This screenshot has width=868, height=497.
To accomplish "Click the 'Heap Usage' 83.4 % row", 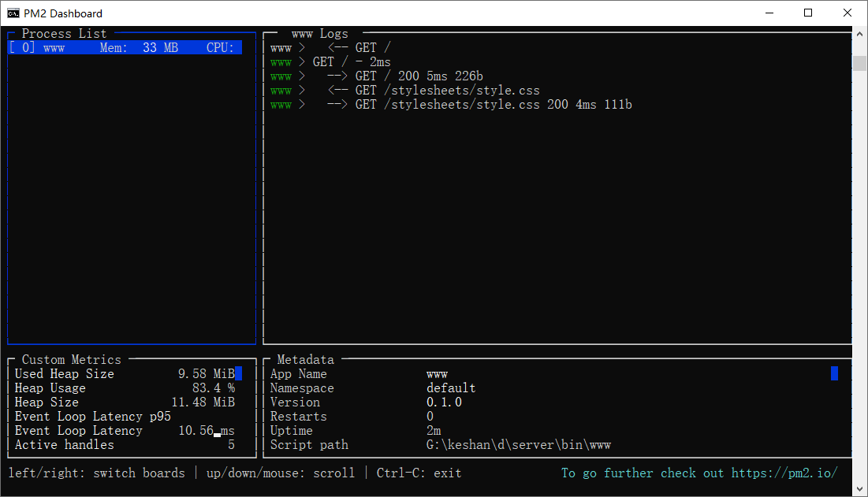I will 125,388.
